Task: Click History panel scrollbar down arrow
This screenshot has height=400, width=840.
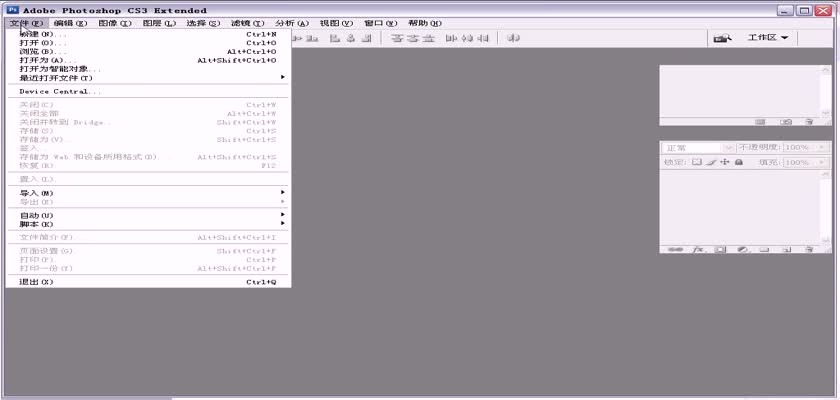Action: (x=826, y=112)
